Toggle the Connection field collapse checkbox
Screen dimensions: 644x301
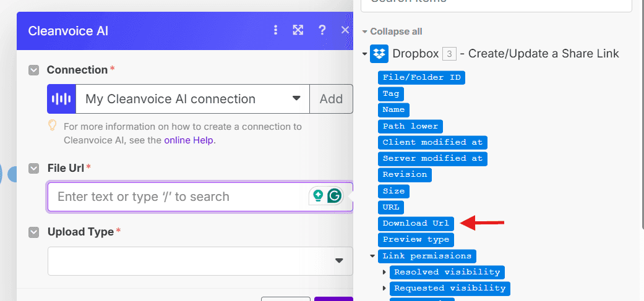(x=34, y=70)
